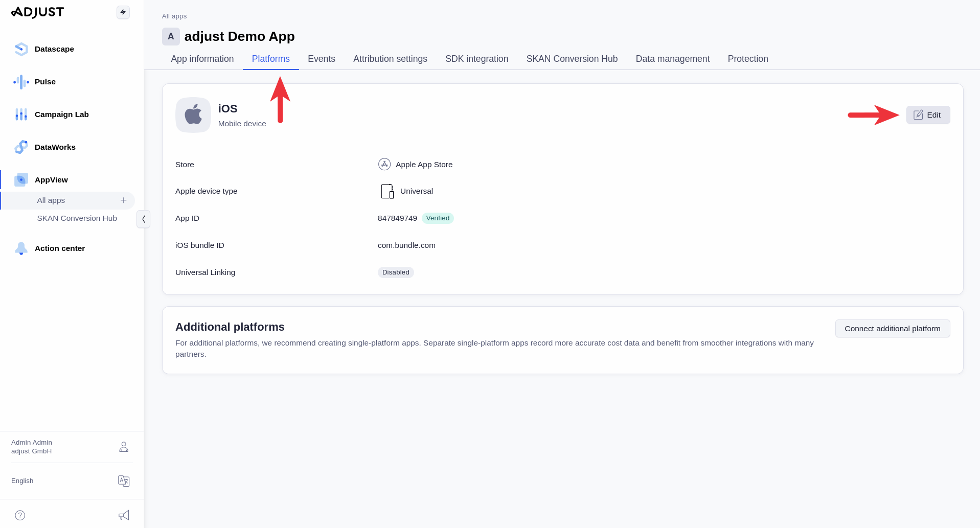Open announcements megaphone icon
Viewport: 980px width, 528px height.
tap(124, 515)
